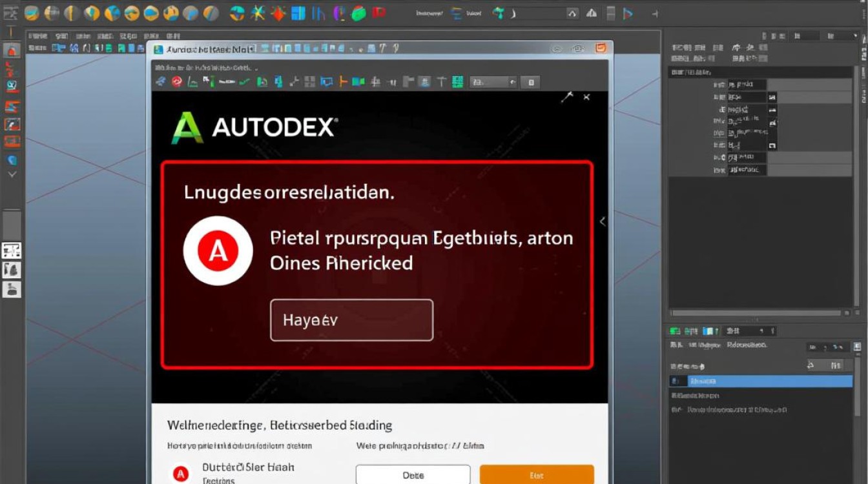The image size is (868, 484).
Task: Toggle the small square button beside third attribute field
Action: (772, 110)
